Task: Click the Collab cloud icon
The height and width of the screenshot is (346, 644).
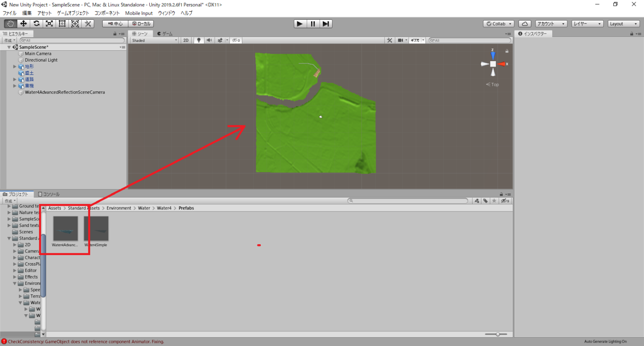Action: click(525, 23)
